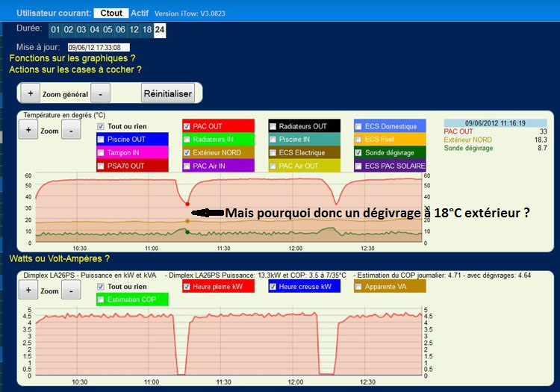560x392 pixels.
Task: Uncheck the PAC OUT curve checkbox
Action: pyautogui.click(x=187, y=126)
